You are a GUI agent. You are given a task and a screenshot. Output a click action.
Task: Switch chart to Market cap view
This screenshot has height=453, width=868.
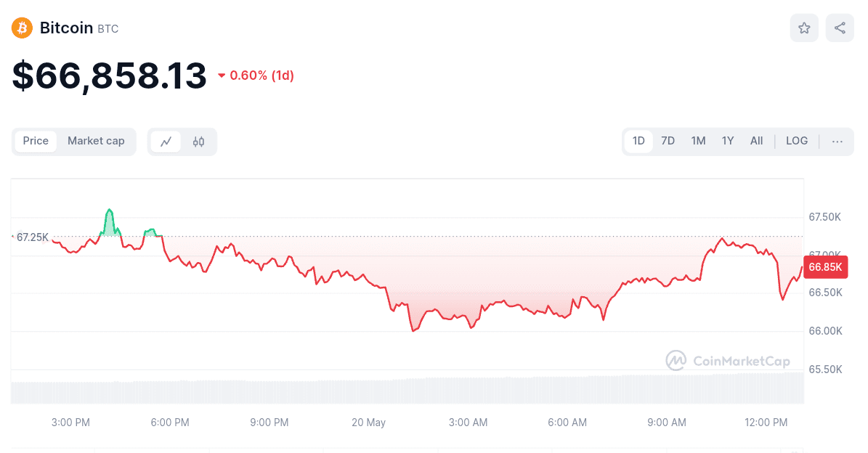pyautogui.click(x=96, y=141)
